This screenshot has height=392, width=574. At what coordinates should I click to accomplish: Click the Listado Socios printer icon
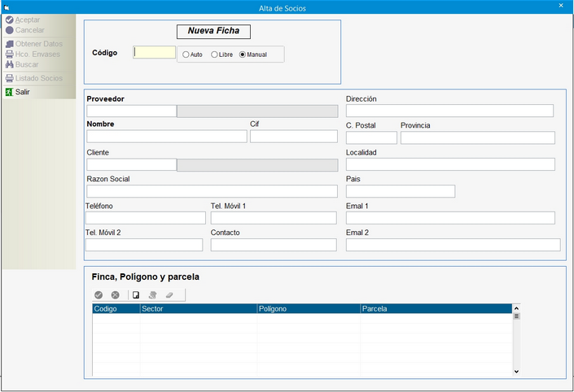coord(10,78)
